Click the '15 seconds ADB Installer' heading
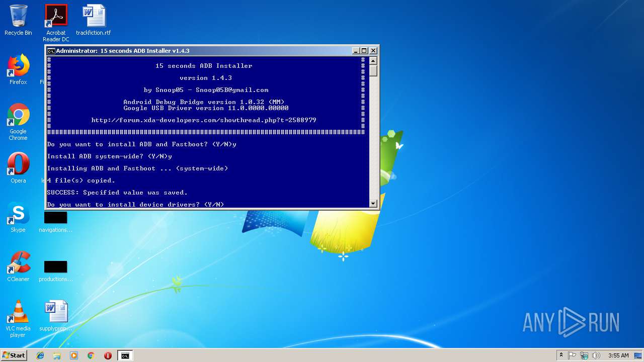 click(204, 66)
